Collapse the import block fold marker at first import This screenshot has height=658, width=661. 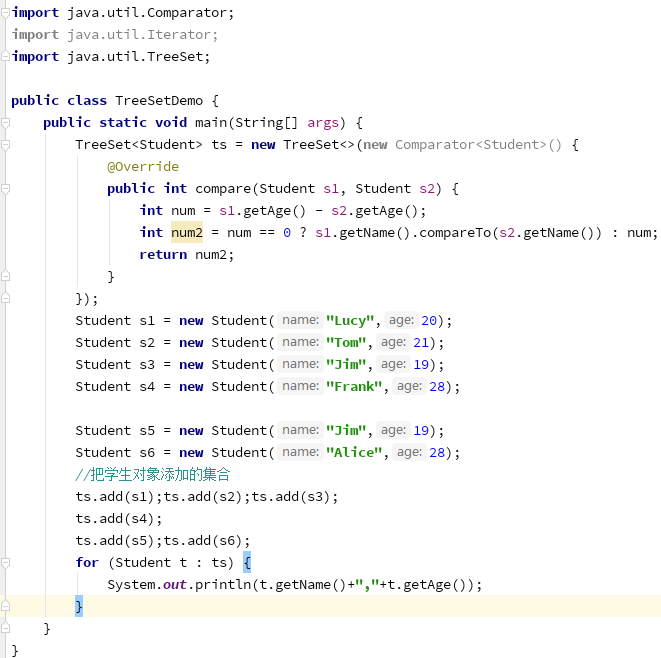tap(5, 13)
